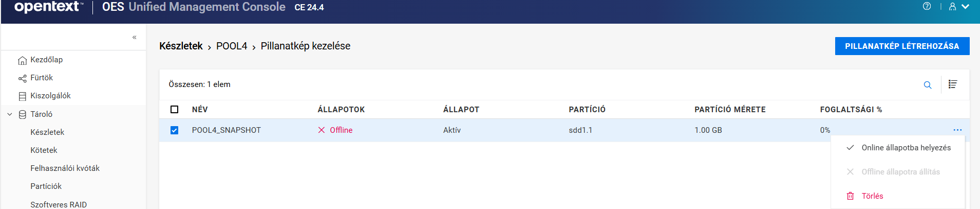Screen dimensions: 980x209
Task: Click the help question mark icon
Action: 927,7
